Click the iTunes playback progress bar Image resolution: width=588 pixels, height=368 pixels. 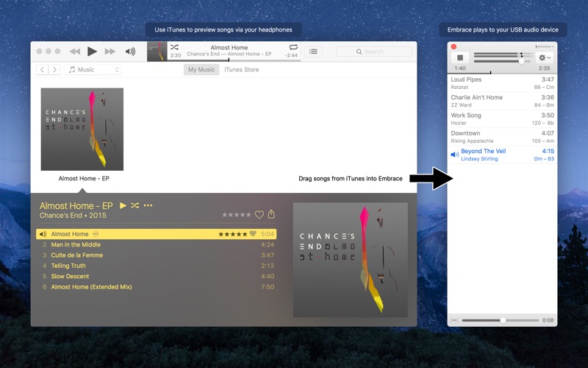coord(234,60)
